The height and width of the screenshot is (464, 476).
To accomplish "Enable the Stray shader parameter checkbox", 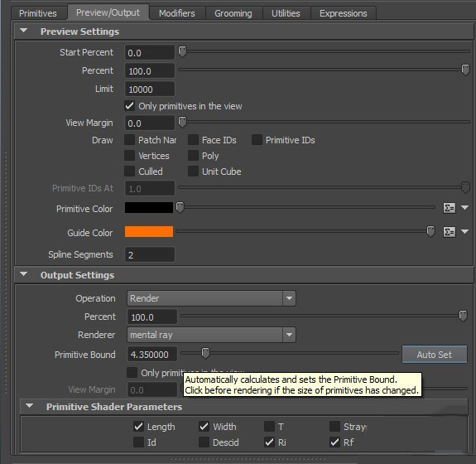I will point(334,427).
